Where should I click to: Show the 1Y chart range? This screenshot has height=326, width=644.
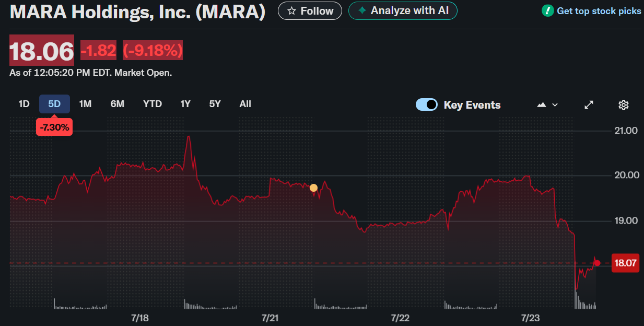click(x=185, y=104)
